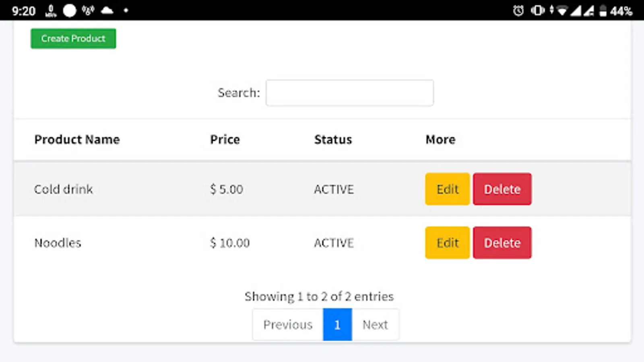Tap the battery icon in status bar
This screenshot has height=362, width=644.
click(603, 10)
